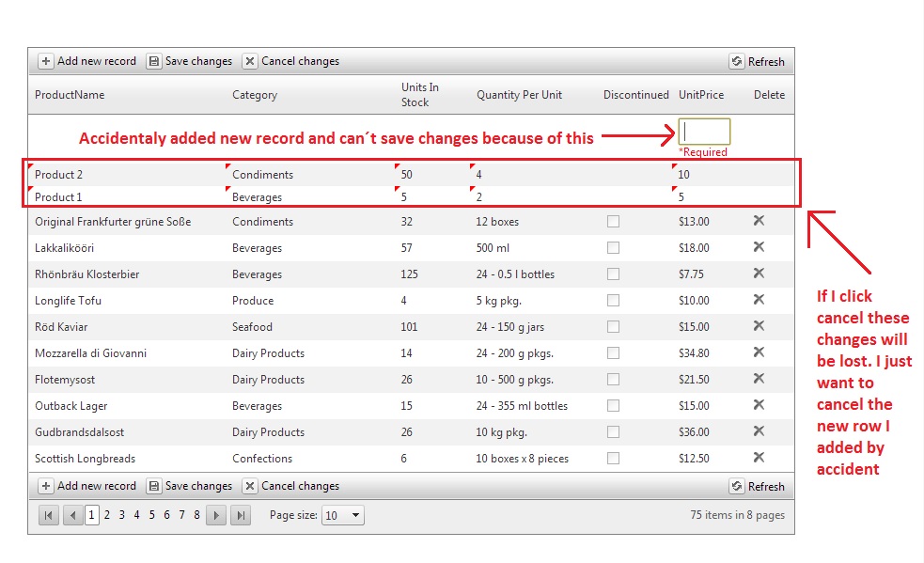924x563 pixels.
Task: Click the Product 1 name cell
Action: coord(58,196)
